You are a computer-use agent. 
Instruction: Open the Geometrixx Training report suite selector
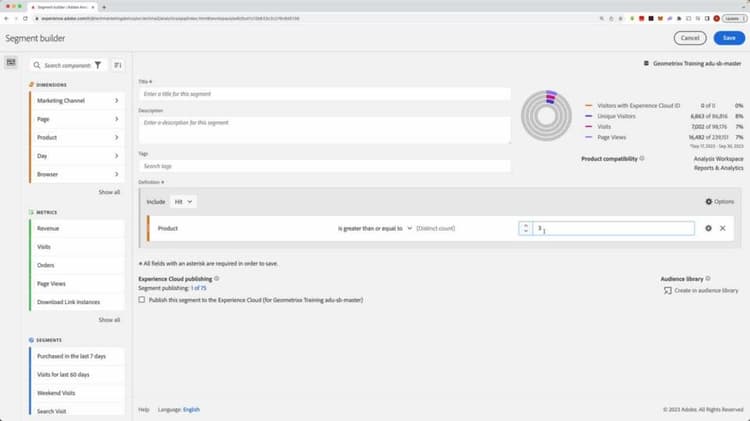pos(692,63)
